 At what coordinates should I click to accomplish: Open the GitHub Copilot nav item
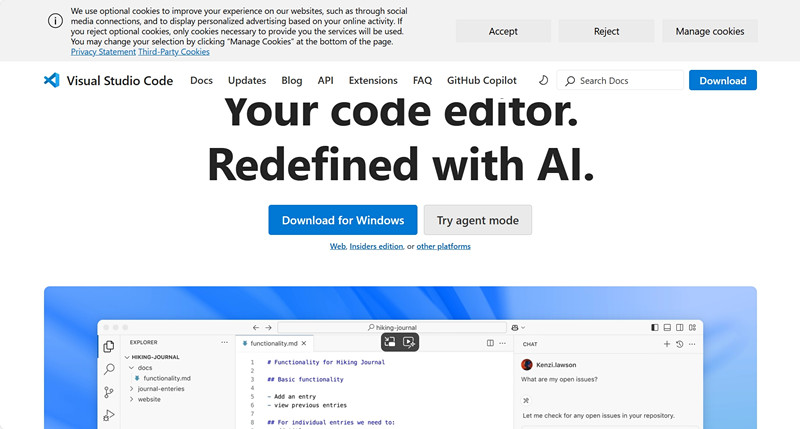tap(482, 80)
